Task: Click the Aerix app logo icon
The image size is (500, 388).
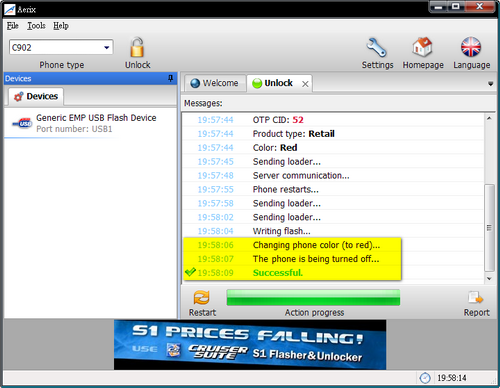Action: 9,9
